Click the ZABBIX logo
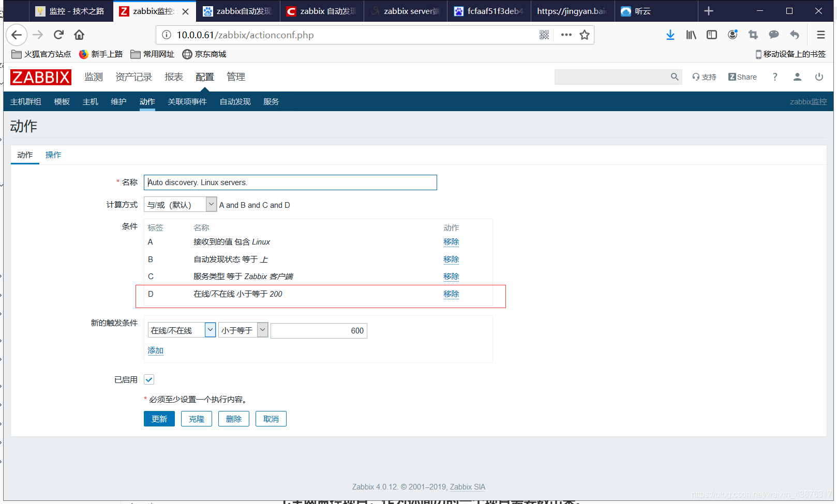The height and width of the screenshot is (504, 837). pyautogui.click(x=41, y=77)
